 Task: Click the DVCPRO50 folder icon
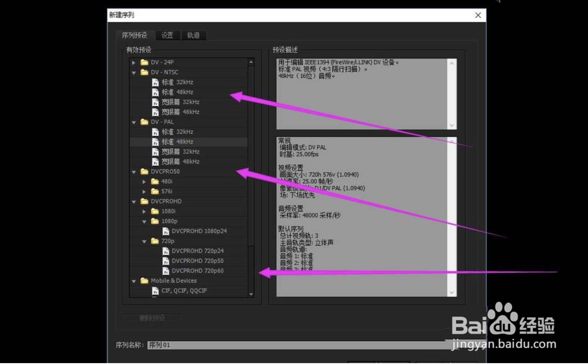point(144,171)
